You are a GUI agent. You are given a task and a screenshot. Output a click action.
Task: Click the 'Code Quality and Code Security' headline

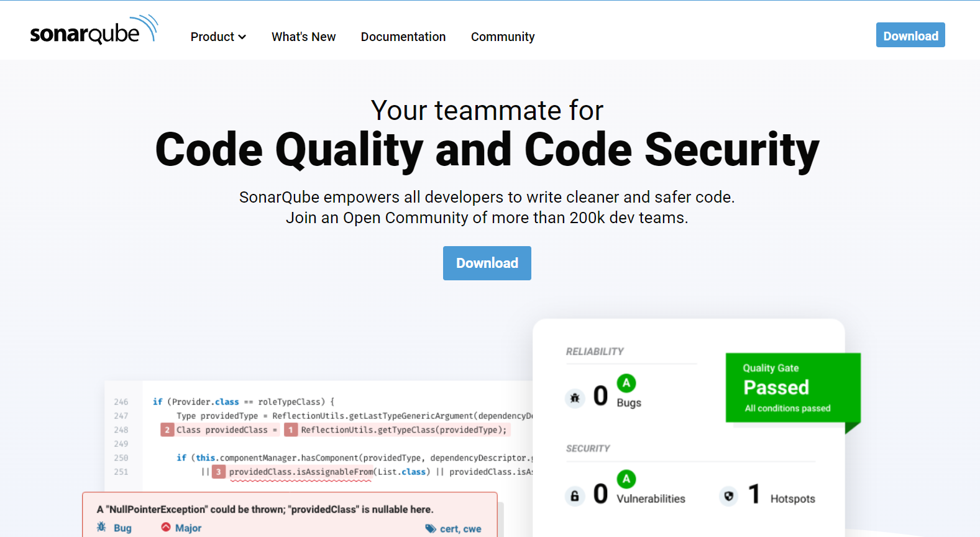(x=487, y=150)
